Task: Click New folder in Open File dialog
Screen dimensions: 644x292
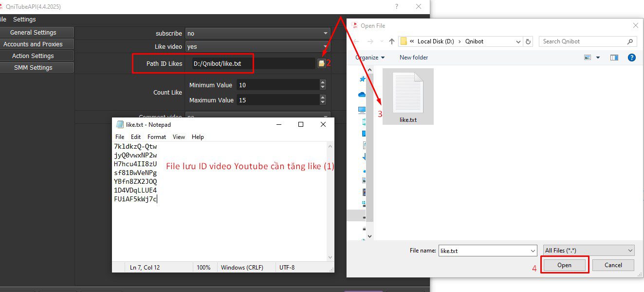Action: tap(414, 58)
